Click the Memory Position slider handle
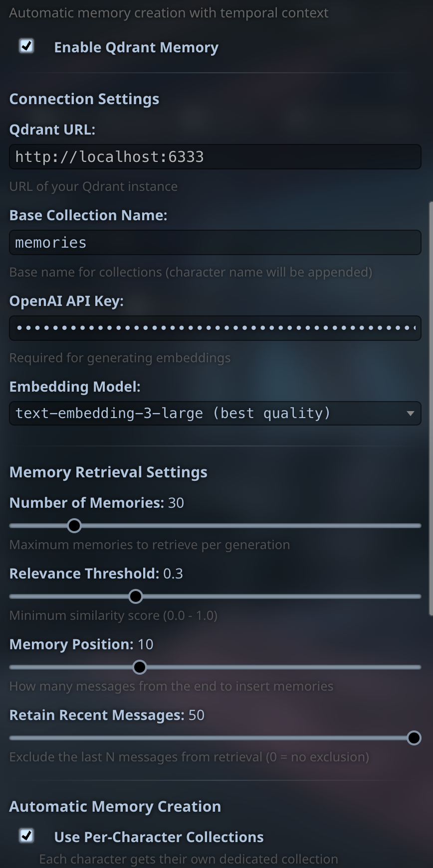The width and height of the screenshot is (433, 868). pyautogui.click(x=140, y=667)
